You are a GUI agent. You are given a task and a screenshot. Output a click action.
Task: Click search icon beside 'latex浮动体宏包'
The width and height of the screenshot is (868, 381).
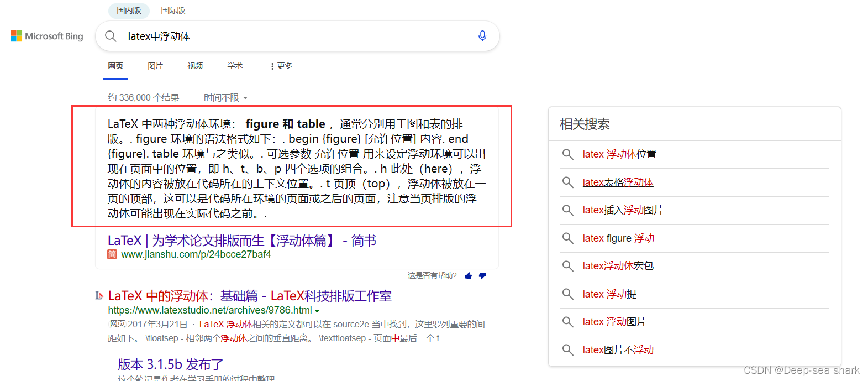(567, 266)
